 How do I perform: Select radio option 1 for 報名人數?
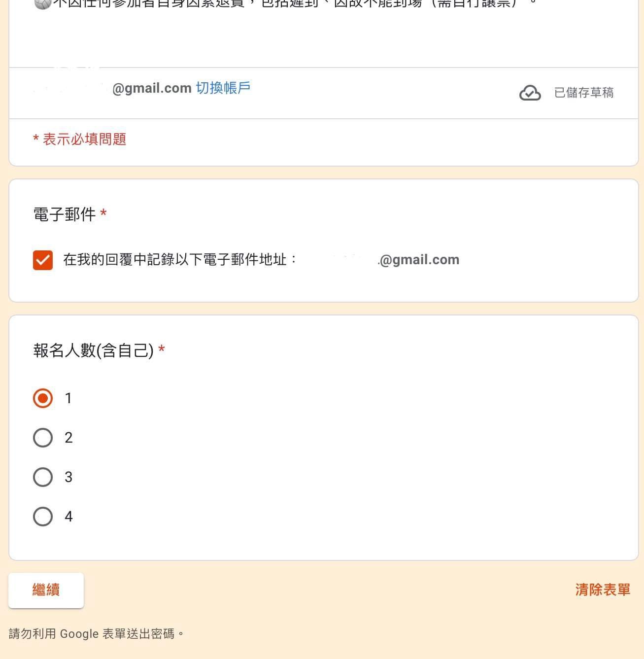click(x=43, y=398)
